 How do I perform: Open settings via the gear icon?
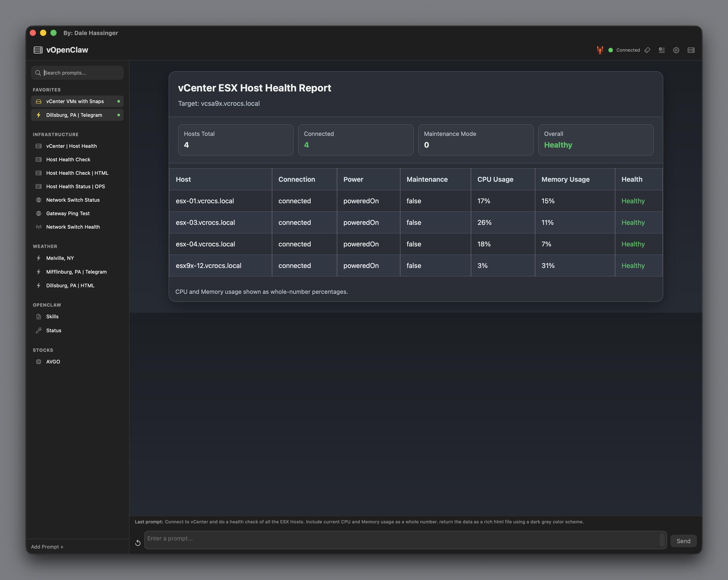point(676,50)
